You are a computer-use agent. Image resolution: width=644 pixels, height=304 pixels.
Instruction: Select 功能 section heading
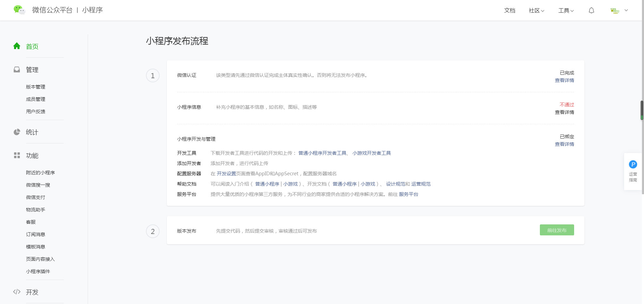click(32, 155)
